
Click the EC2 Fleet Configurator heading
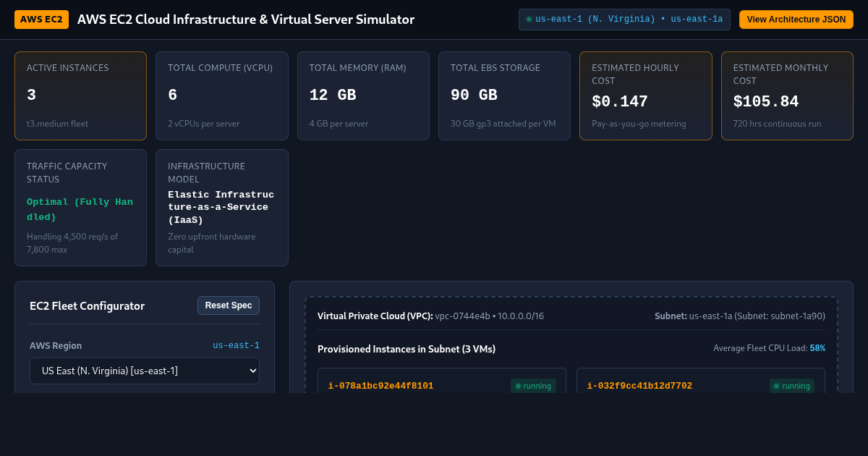point(87,306)
